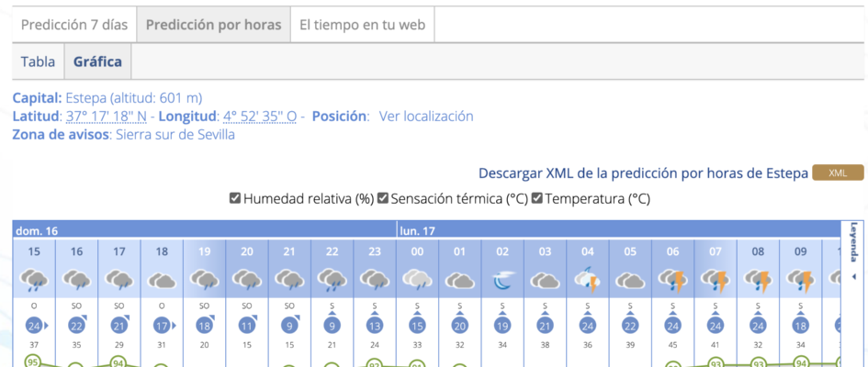Click the rain cloud icon at hour 21

coord(289,280)
